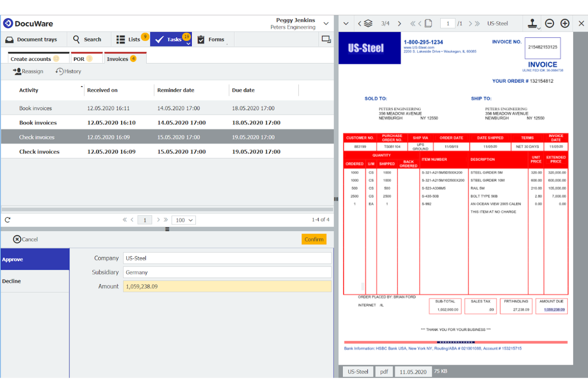Close the document viewer
588x392 pixels.
(x=581, y=23)
